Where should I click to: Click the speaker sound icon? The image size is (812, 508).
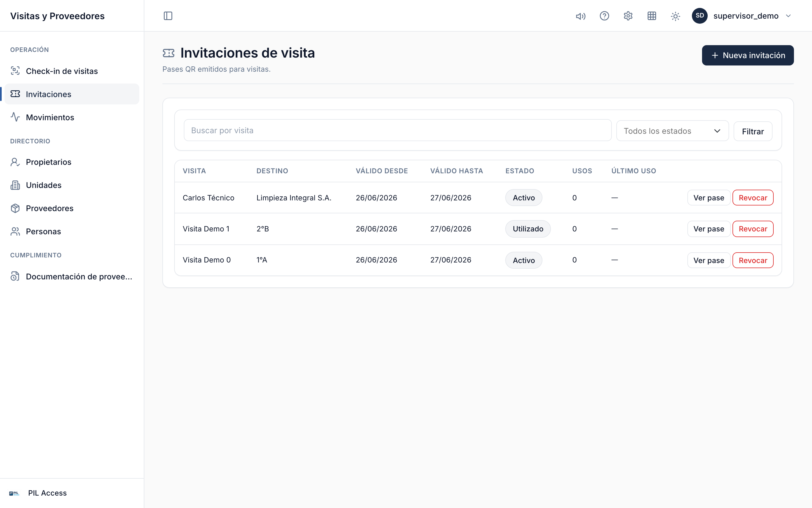(581, 16)
